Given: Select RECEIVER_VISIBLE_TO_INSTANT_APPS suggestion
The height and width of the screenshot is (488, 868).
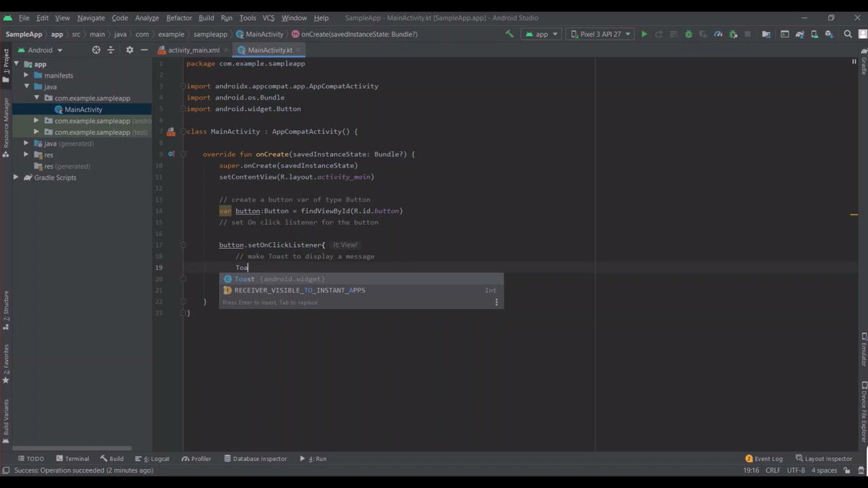Looking at the screenshot, I should [361, 290].
